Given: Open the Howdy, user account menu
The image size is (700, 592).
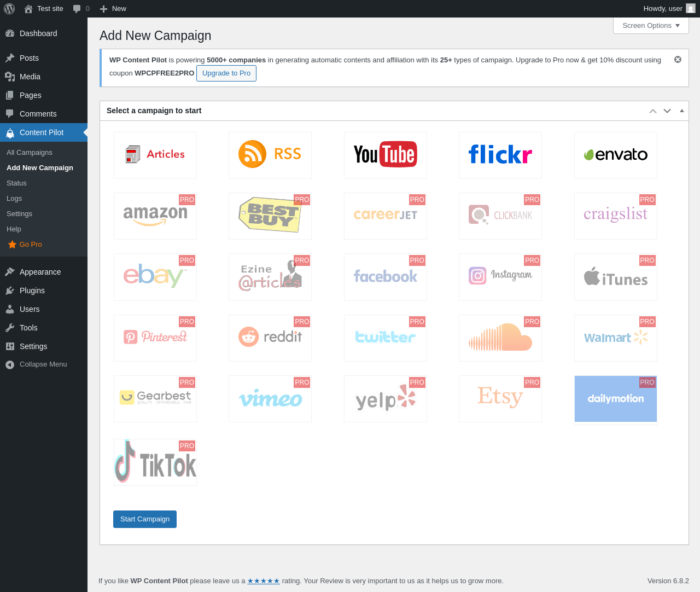Looking at the screenshot, I should [x=669, y=9].
